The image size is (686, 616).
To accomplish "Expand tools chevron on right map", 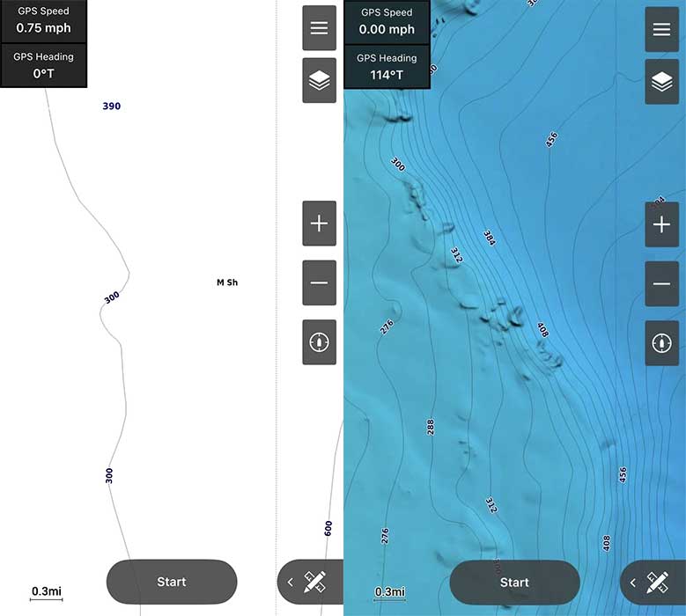I will pos(633,583).
